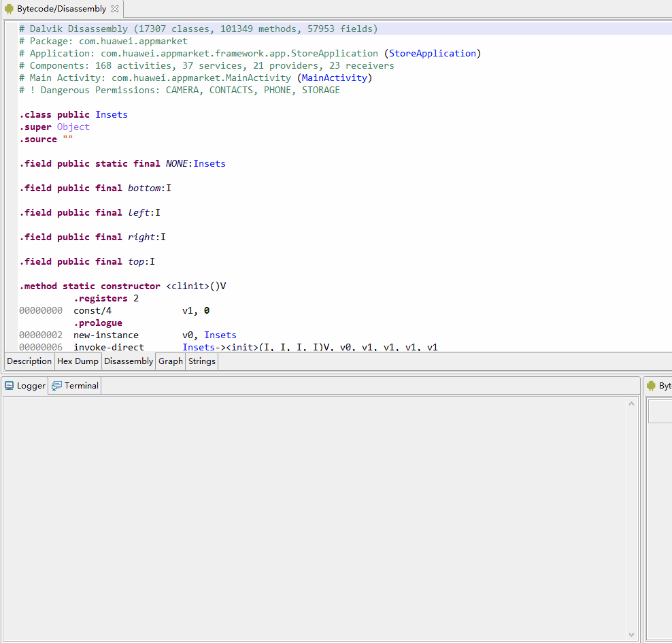The image size is (672, 643).
Task: Click Logger panel scrollbar up arrow
Action: point(631,403)
